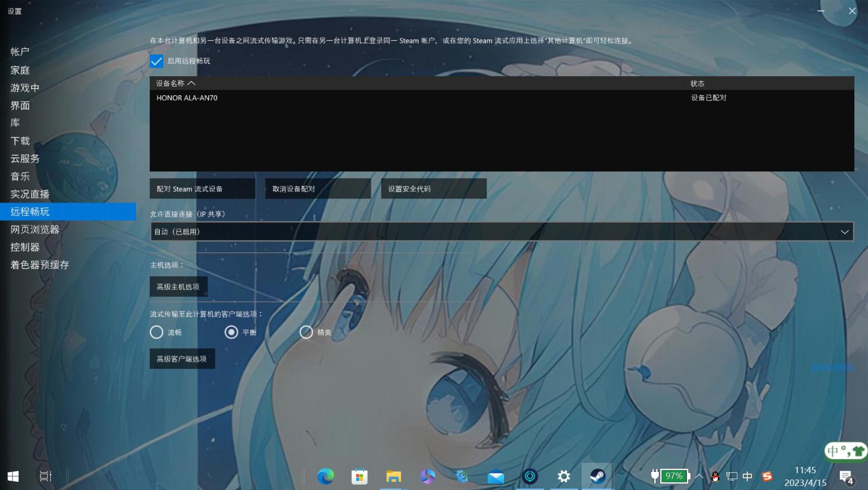Open File Explorer from the taskbar

pos(394,476)
